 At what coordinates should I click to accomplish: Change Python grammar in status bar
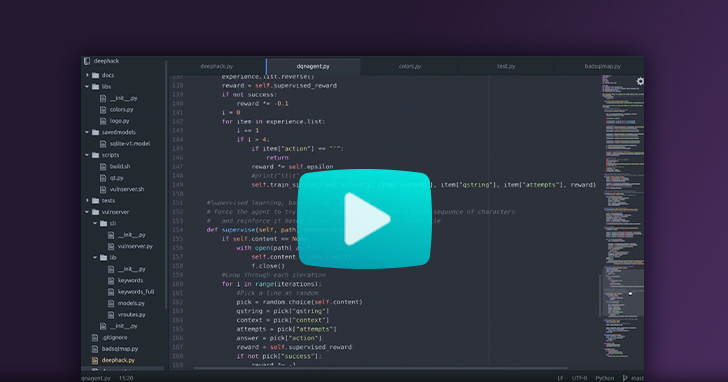pyautogui.click(x=604, y=378)
